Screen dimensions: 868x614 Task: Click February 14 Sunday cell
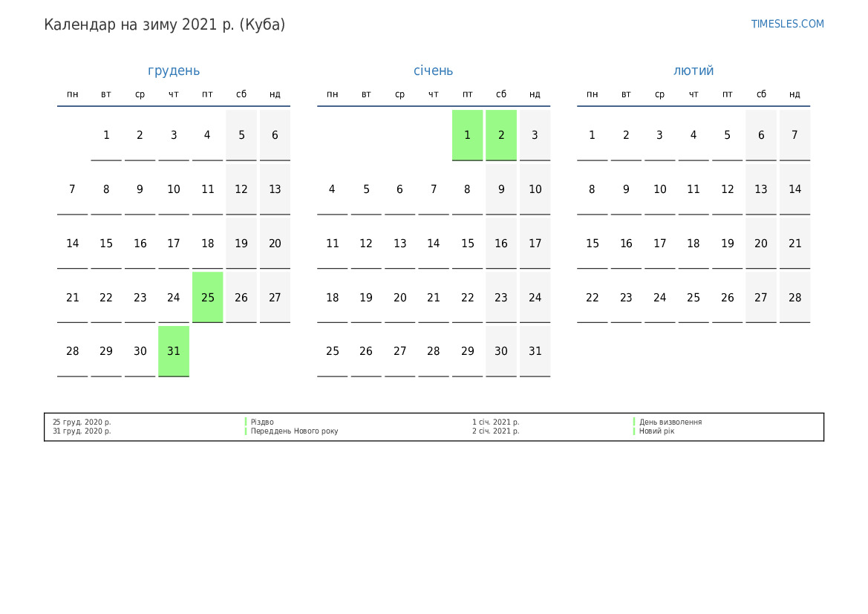[x=795, y=189]
